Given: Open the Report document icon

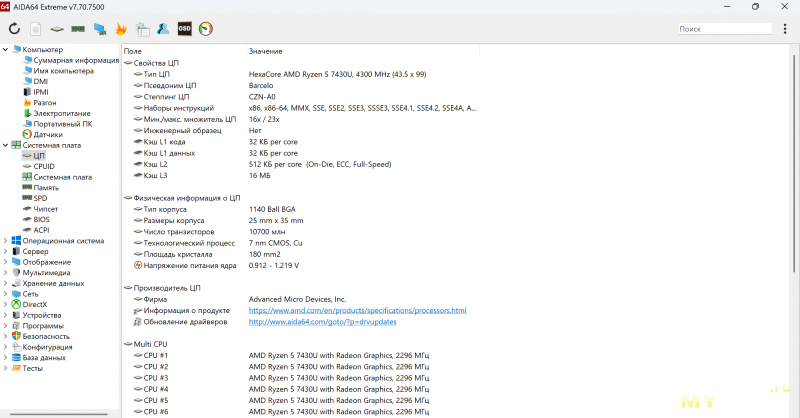Looking at the screenshot, I should [x=36, y=29].
